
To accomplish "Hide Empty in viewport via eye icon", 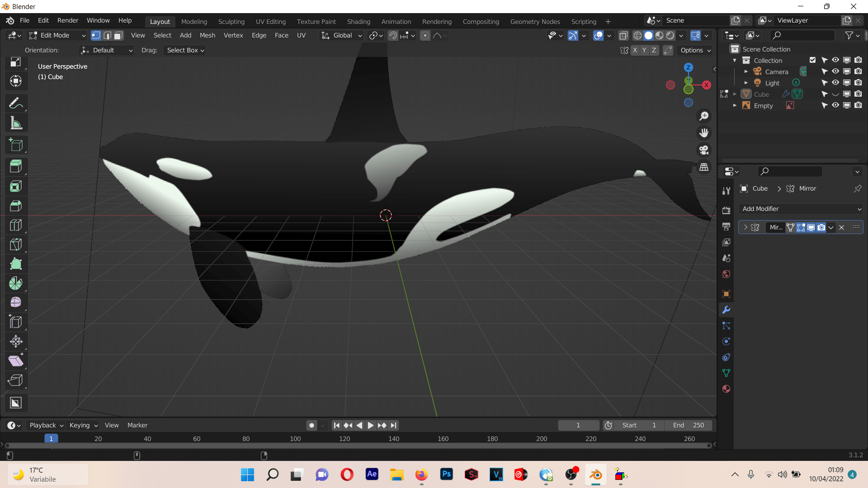I will coord(835,105).
